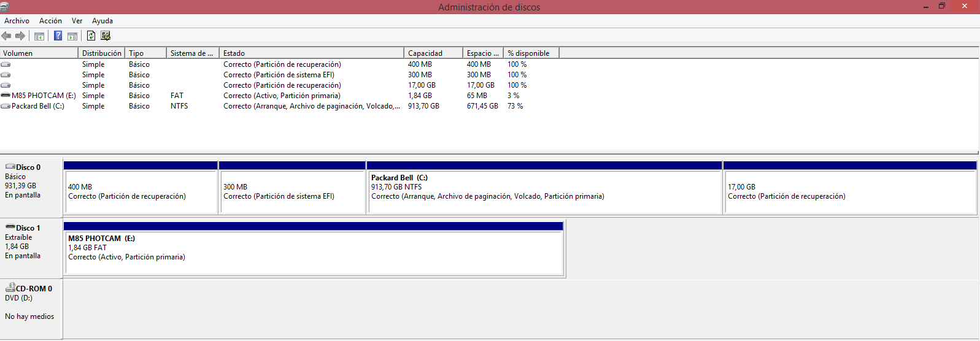Viewport: 980px width, 341px height.
Task: Sort by the Distribución column header
Action: pos(102,53)
